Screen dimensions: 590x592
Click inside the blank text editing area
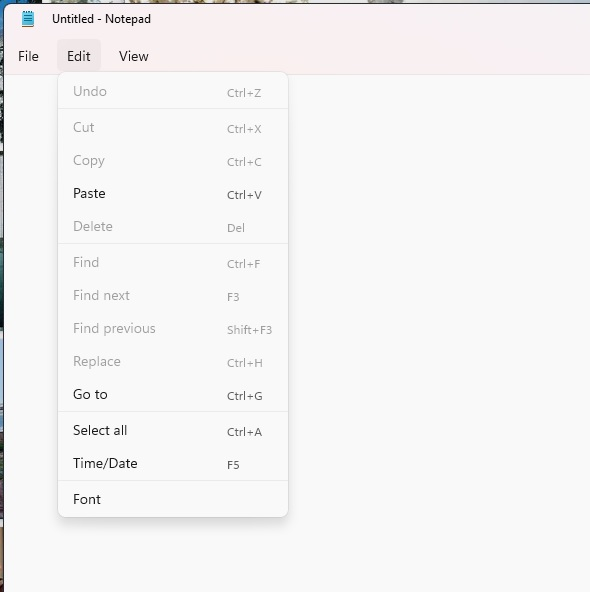coord(438,332)
